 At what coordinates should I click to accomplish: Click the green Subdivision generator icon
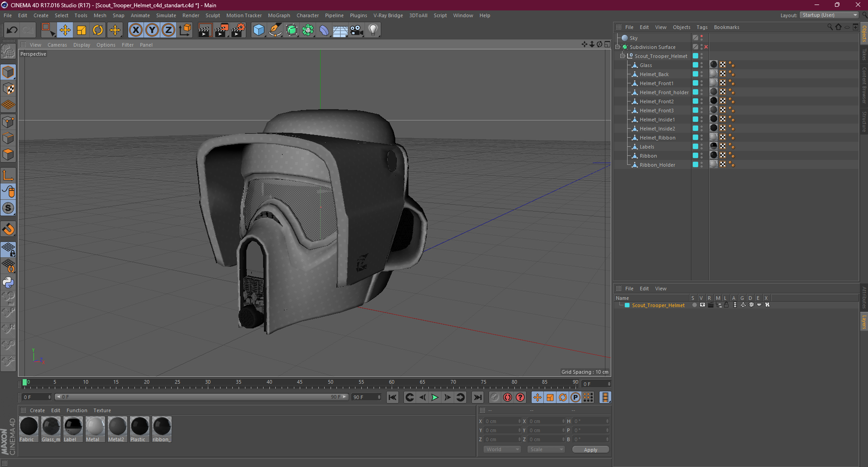(292, 30)
